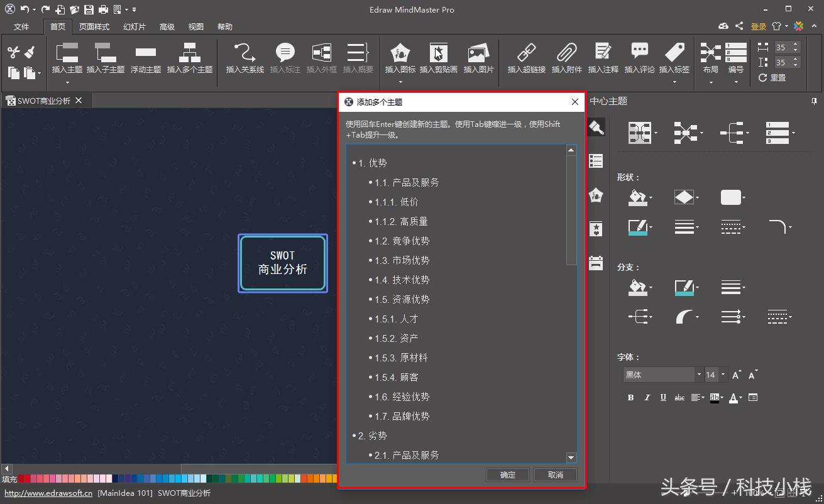This screenshot has width=824, height=504.
Task: Click the dialog's scrollbar down arrow
Action: [x=571, y=457]
